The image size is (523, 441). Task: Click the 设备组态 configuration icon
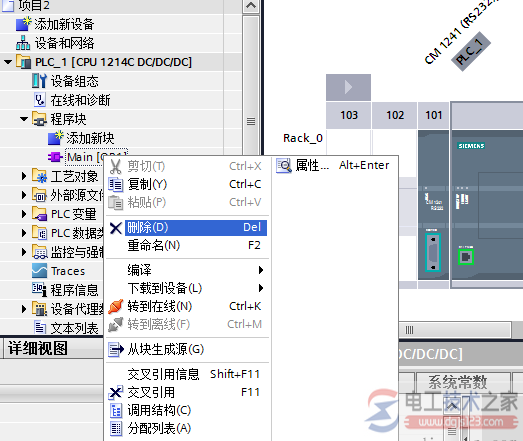[39, 81]
